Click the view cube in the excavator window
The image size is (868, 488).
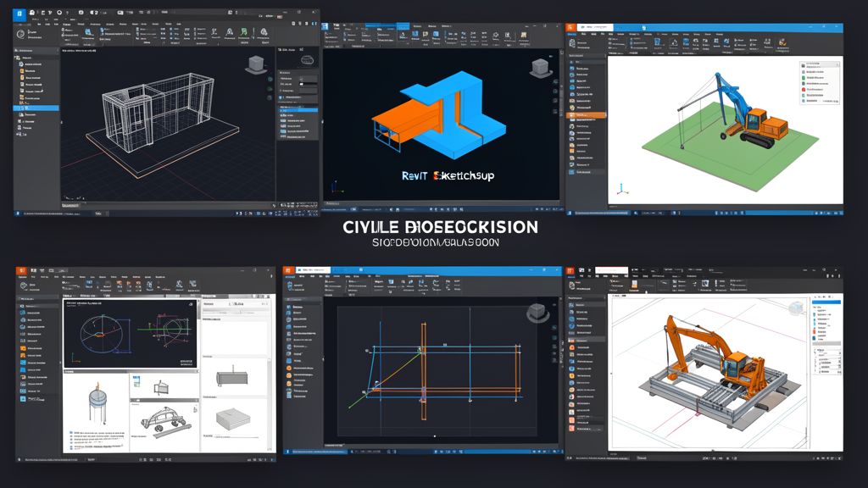tap(796, 308)
